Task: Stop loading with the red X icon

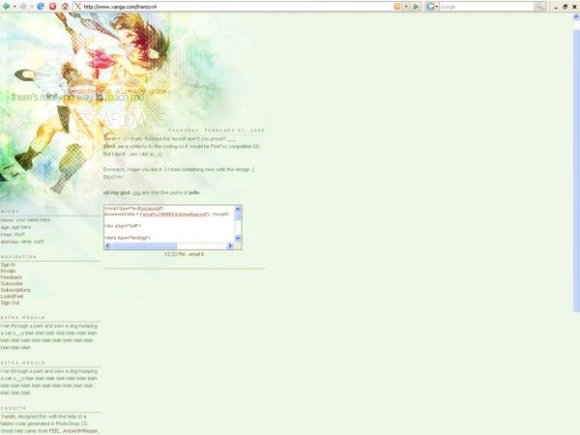Action: 53,6
